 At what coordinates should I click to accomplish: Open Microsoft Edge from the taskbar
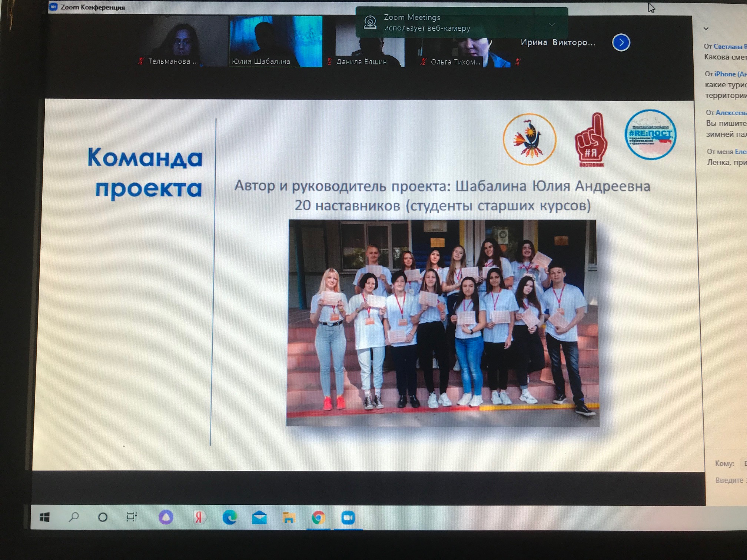pos(230,517)
